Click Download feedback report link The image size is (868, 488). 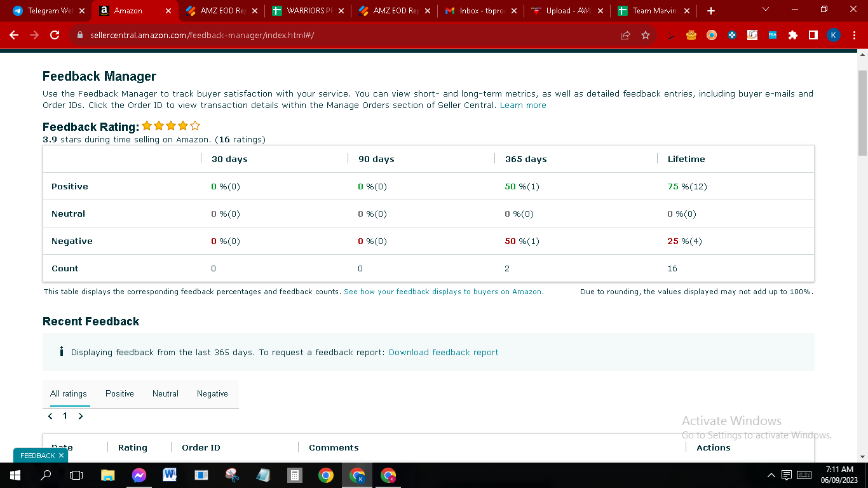444,353
